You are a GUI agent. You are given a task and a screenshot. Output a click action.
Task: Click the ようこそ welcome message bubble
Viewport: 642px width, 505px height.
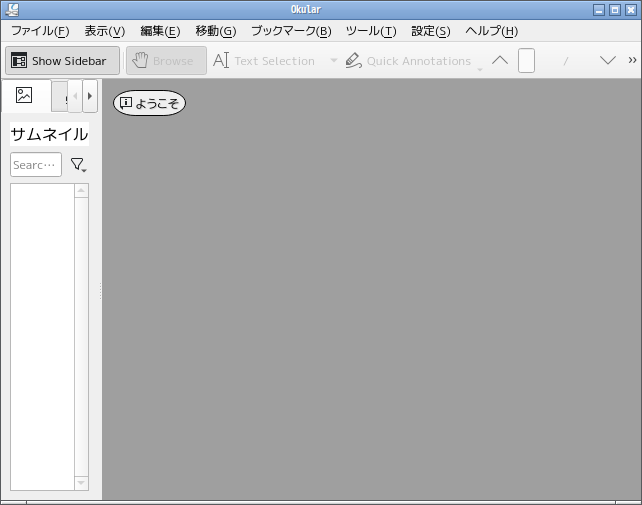(149, 103)
